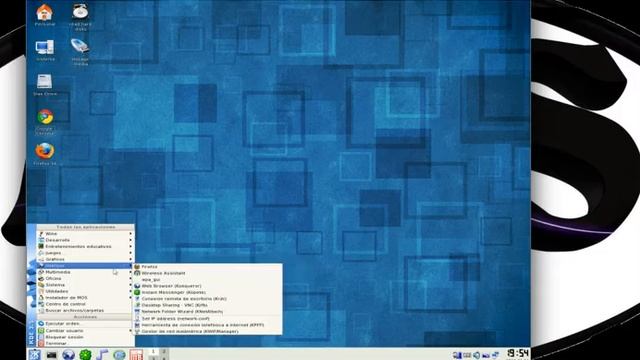Launch Desktop Sharing - VNC (Krfb)
The width and height of the screenshot is (640, 360).
[x=208, y=305]
